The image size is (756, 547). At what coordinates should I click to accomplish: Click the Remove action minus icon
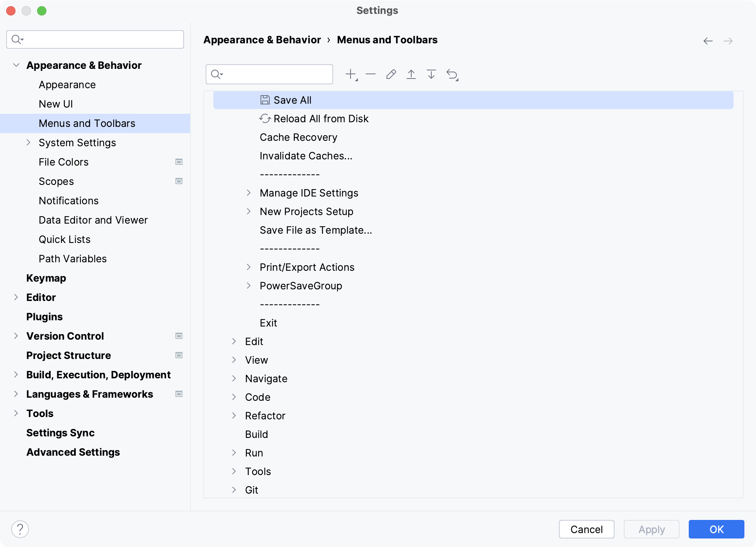(x=371, y=74)
